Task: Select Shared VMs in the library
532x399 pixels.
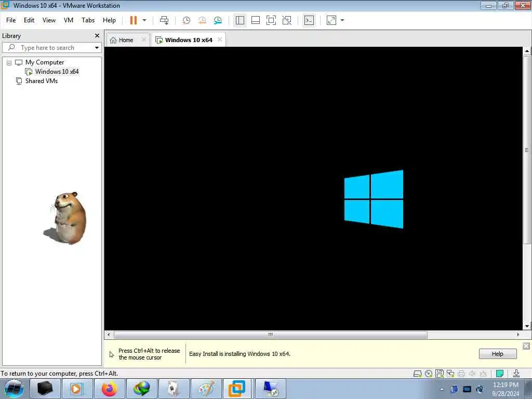Action: click(42, 81)
